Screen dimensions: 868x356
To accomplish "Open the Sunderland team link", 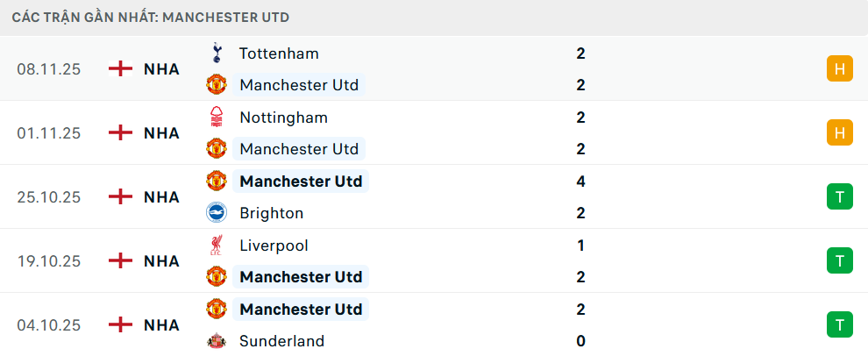I will tap(281, 341).
